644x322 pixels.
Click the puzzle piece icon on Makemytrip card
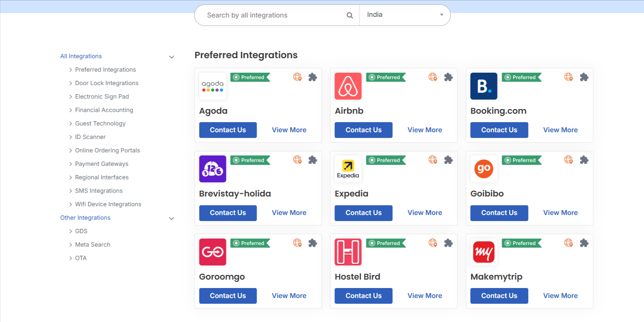pos(584,243)
